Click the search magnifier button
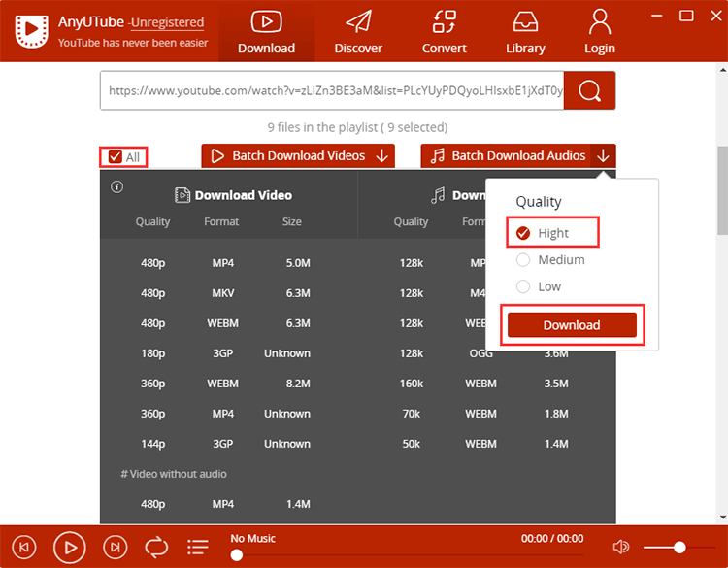Viewport: 728px width, 568px height. tap(589, 90)
